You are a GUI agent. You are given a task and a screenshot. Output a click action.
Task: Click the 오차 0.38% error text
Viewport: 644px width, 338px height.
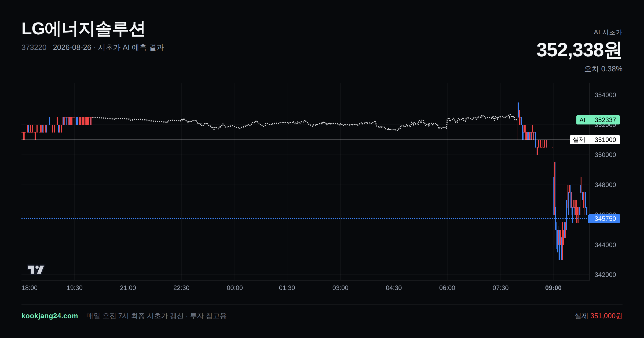tap(603, 69)
